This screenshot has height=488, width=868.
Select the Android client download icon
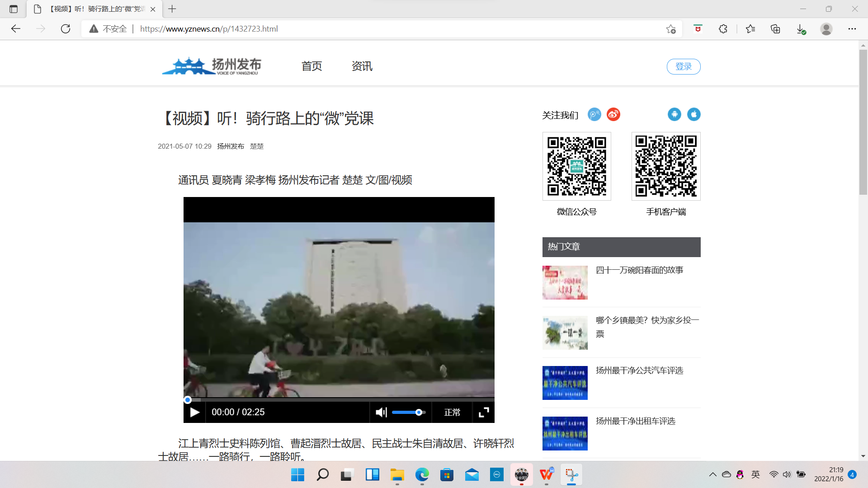[675, 114]
